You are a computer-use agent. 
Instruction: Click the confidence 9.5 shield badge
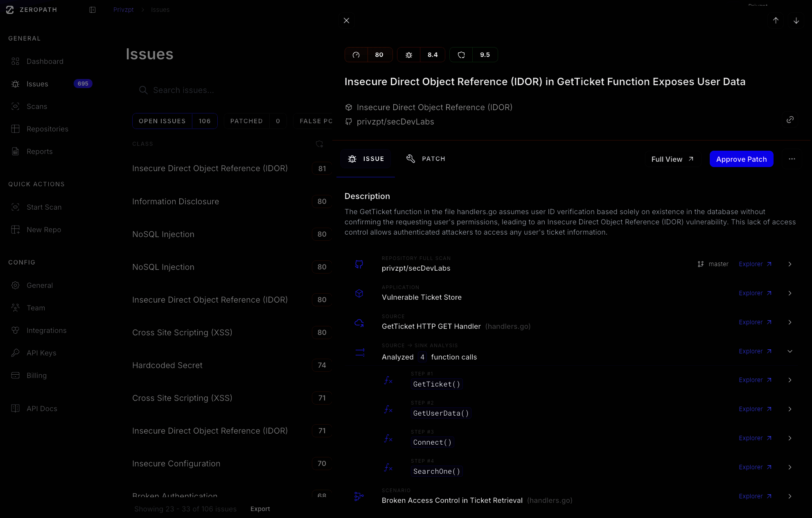[473, 55]
